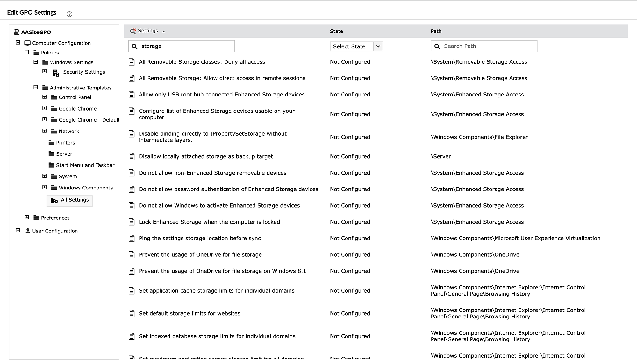Viewport: 637px width, 364px height.
Task: Click the User Configuration person icon
Action: (28, 231)
